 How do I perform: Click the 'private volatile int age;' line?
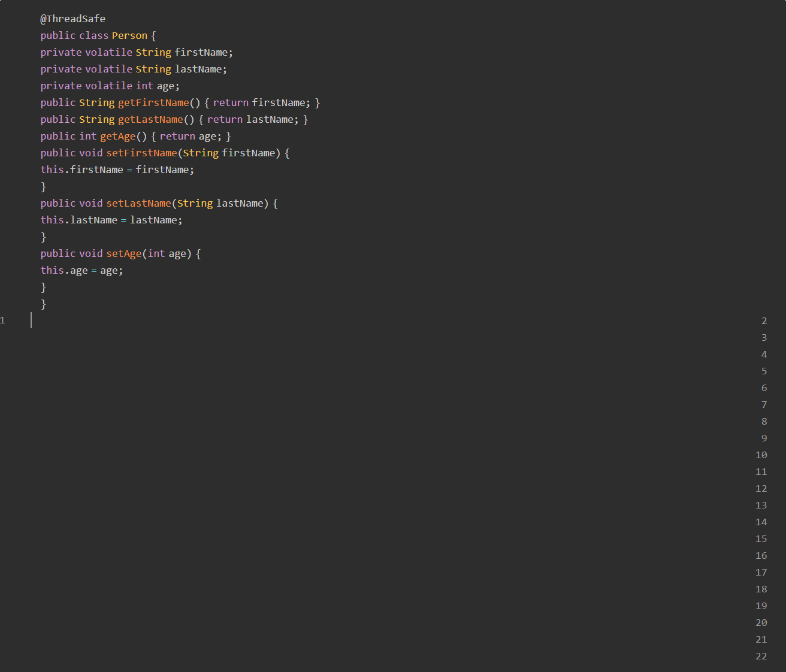110,86
